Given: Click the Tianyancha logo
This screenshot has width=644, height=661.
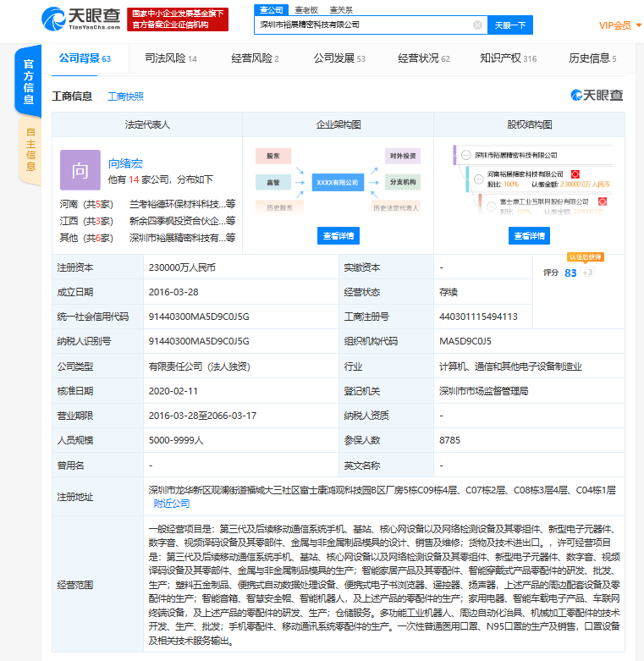Looking at the screenshot, I should 81,19.
